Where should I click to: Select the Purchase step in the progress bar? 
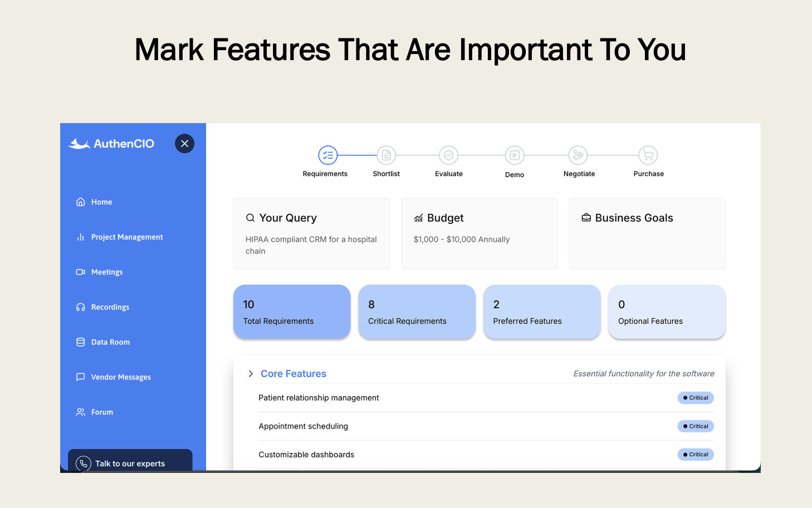(x=648, y=155)
